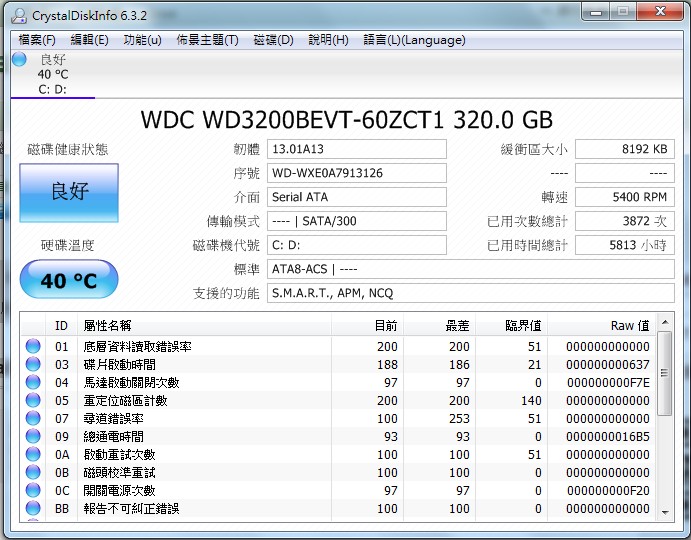Click attribute name 重定位磁區計數
This screenshot has width=691, height=540.
125,401
